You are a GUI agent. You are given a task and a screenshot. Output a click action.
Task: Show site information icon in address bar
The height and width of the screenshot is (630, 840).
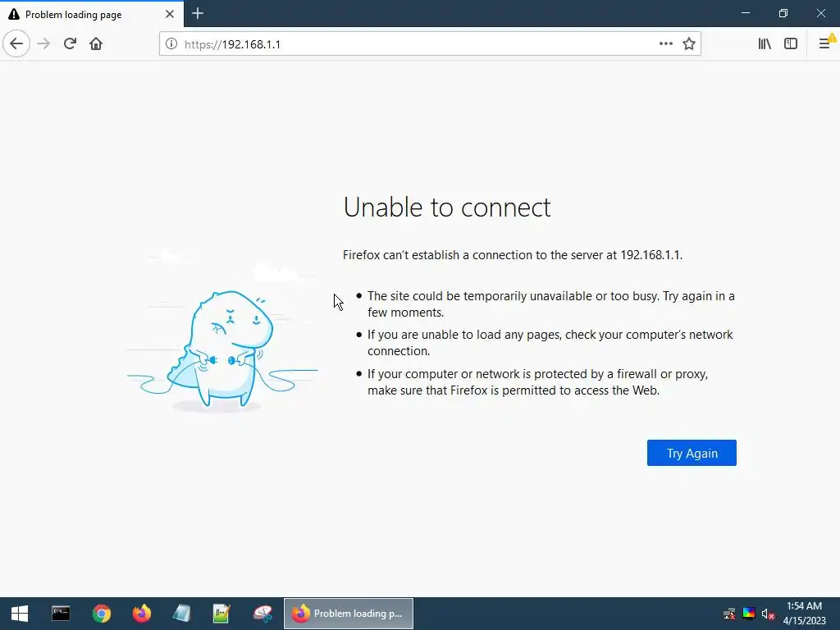(x=171, y=44)
